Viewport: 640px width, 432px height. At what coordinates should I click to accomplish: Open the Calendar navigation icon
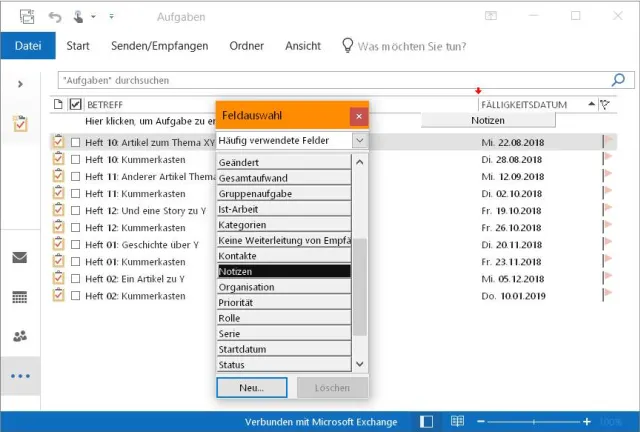pyautogui.click(x=19, y=297)
